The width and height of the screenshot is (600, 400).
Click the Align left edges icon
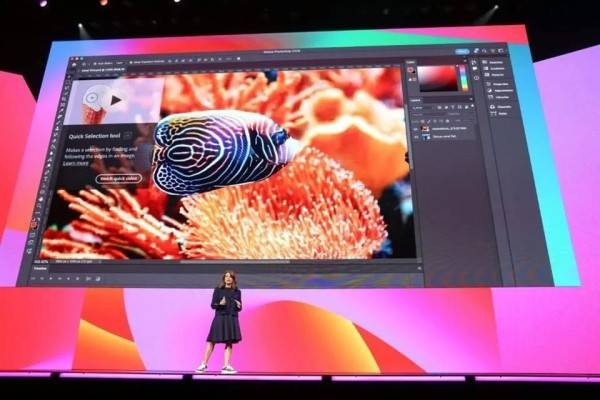click(x=170, y=61)
